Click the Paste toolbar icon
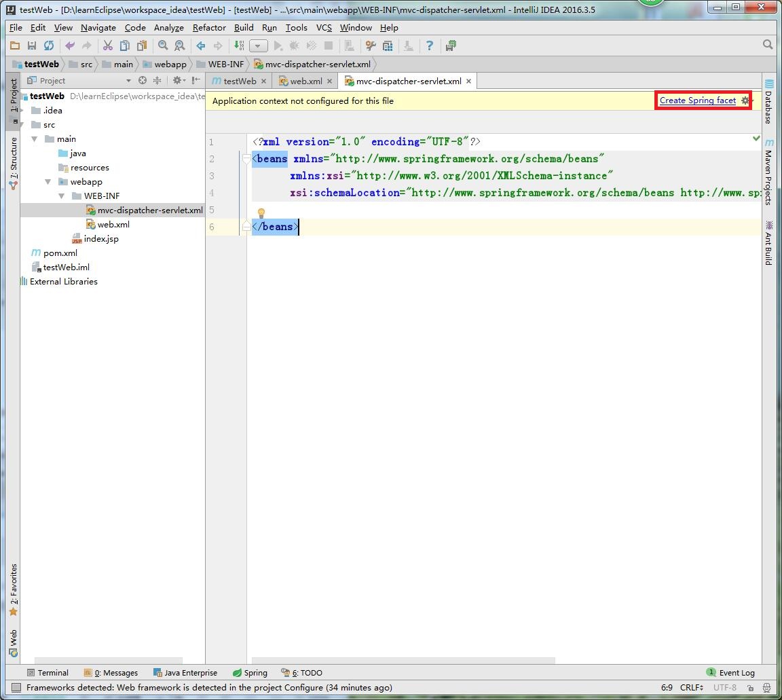 point(142,46)
